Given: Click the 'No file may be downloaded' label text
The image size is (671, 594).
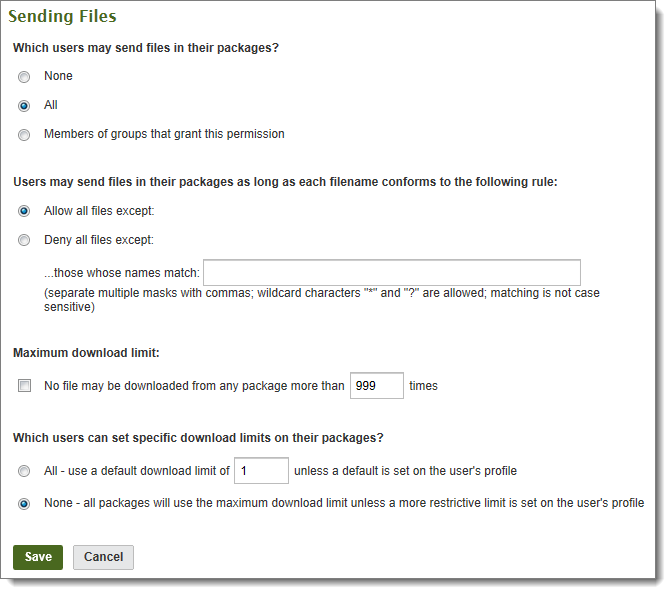Looking at the screenshot, I should 194,386.
